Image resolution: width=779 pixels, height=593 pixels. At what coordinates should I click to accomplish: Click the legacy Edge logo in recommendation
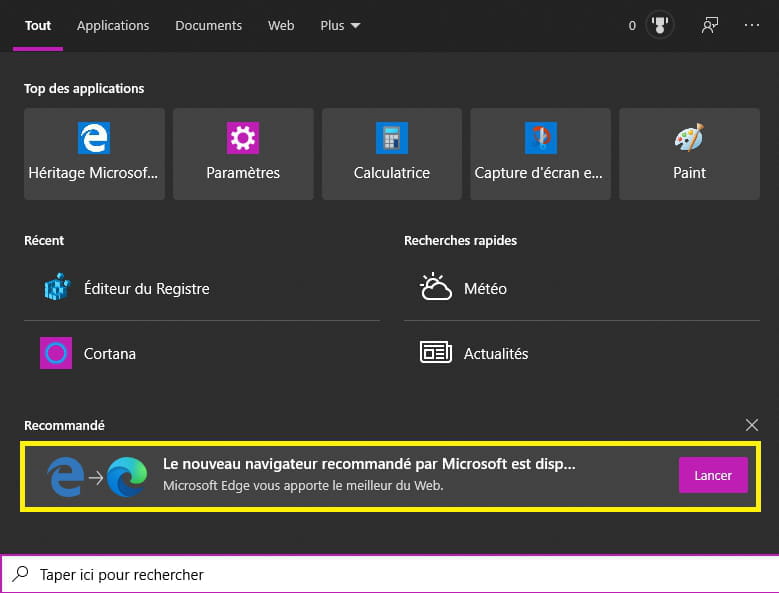coord(66,477)
